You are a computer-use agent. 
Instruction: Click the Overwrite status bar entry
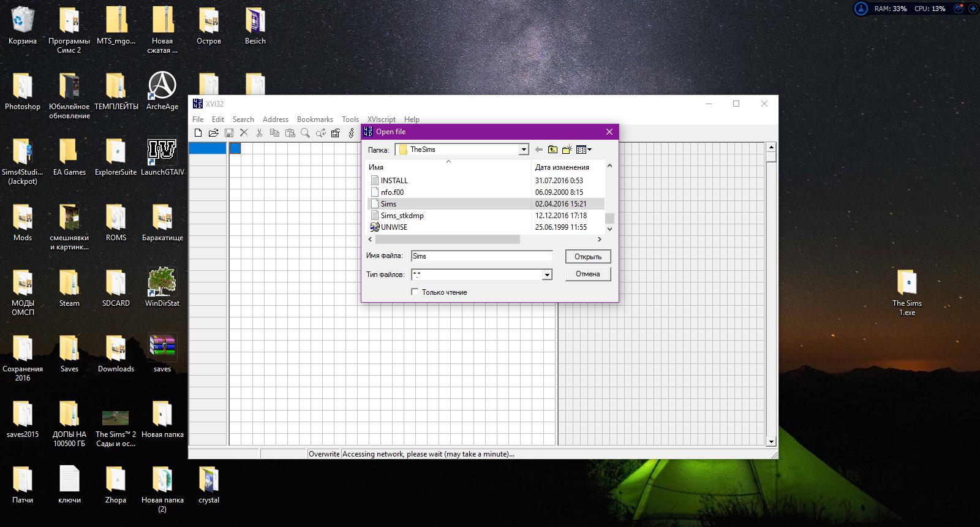324,454
